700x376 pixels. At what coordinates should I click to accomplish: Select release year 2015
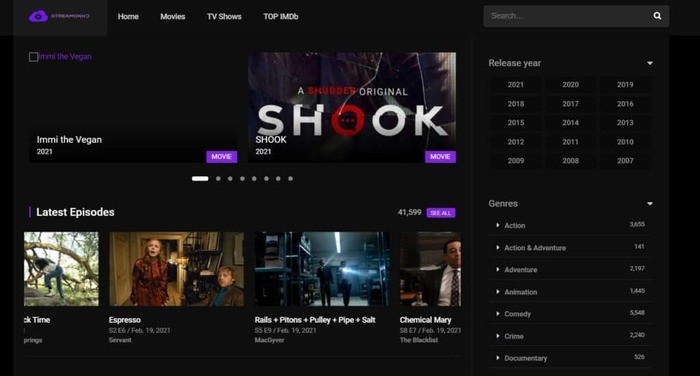coord(516,122)
